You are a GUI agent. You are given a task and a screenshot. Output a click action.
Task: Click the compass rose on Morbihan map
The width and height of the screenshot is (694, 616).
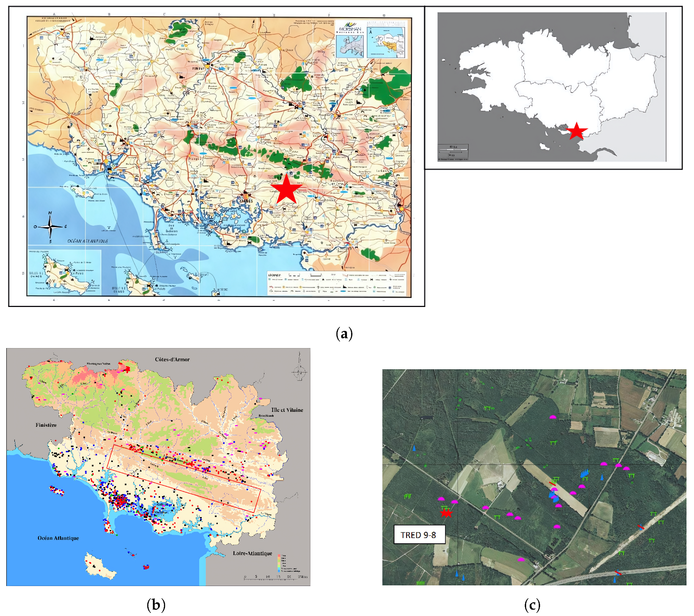[x=50, y=226]
